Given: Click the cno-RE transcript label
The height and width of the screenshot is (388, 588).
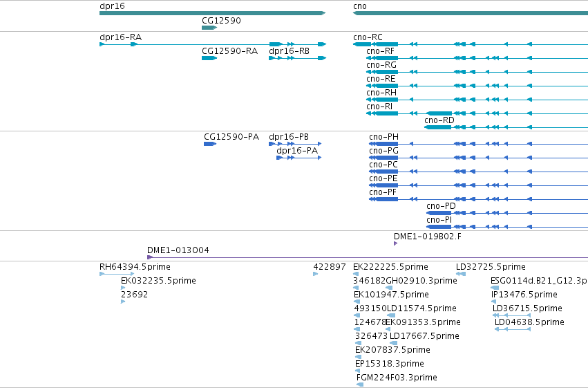Looking at the screenshot, I should click(381, 79).
